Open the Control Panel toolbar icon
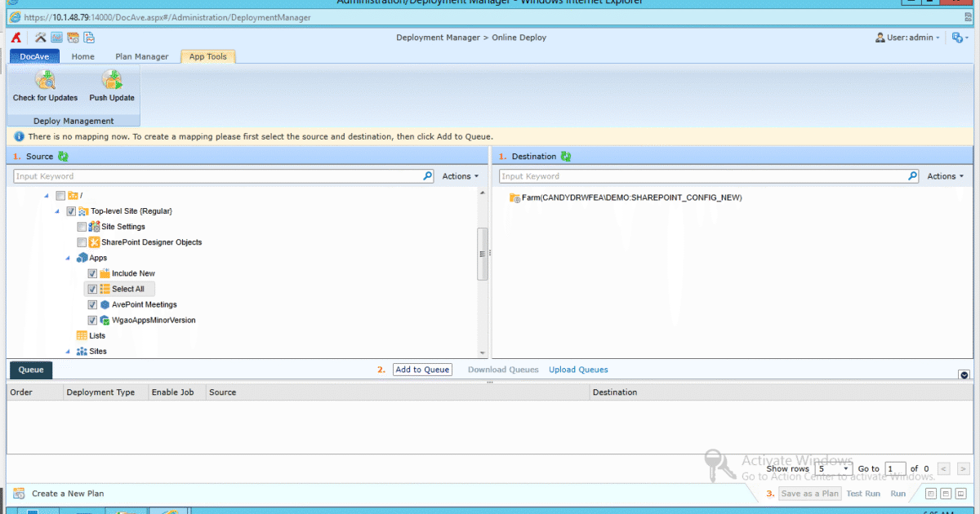Image resolution: width=980 pixels, height=514 pixels. pyautogui.click(x=39, y=37)
